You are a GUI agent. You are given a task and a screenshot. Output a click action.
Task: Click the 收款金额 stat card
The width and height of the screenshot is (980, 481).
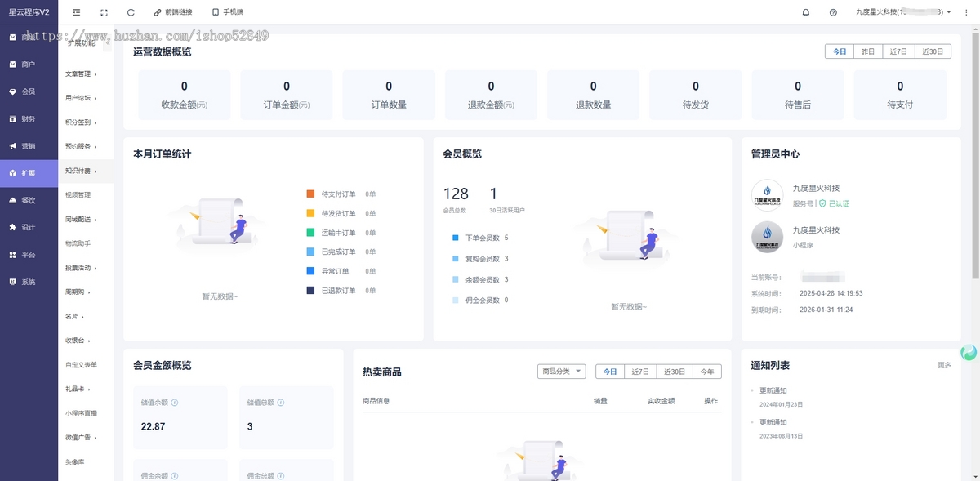click(185, 95)
